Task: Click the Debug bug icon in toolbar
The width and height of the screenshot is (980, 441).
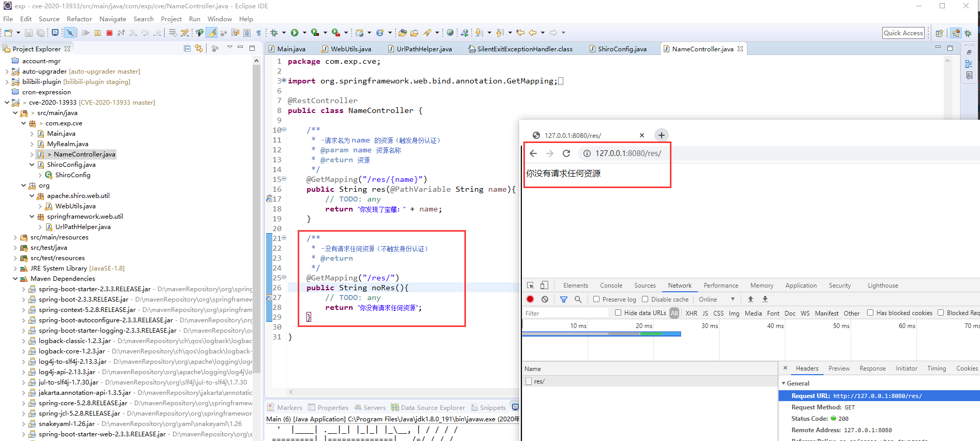Action: [274, 33]
